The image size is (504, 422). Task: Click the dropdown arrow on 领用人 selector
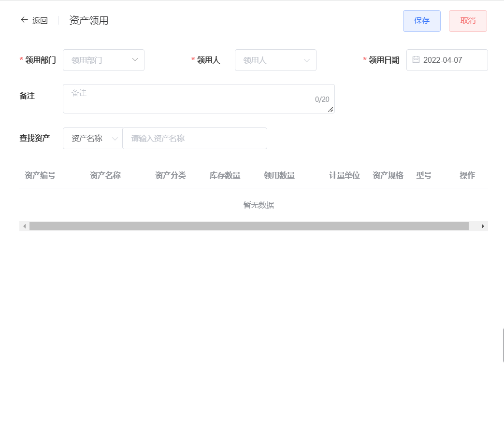(x=306, y=60)
